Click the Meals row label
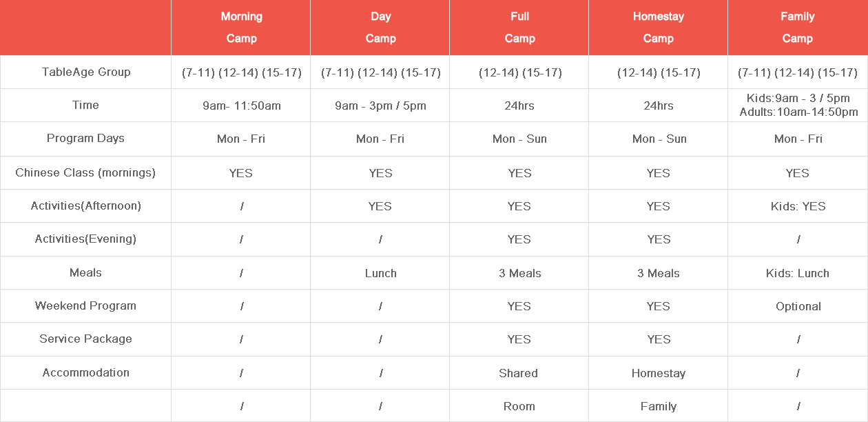 click(85, 272)
